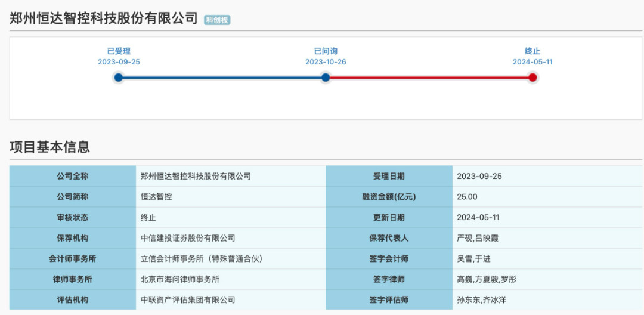Click the 受理日期 label cell
The height and width of the screenshot is (315, 644).
[389, 176]
